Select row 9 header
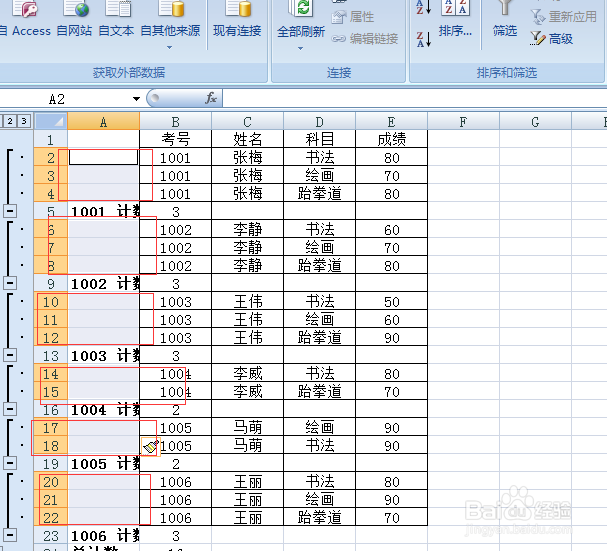Image resolution: width=607 pixels, height=551 pixels. coord(51,283)
